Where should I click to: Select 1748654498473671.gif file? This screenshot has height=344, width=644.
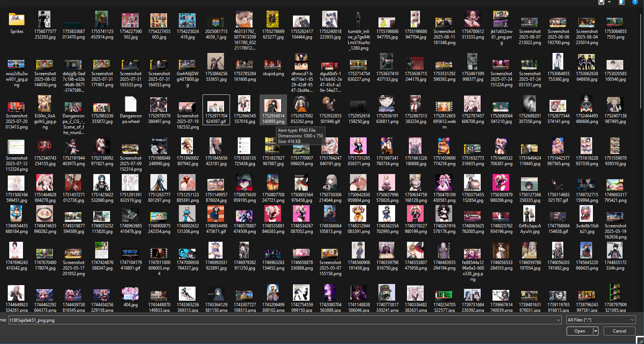(x=216, y=214)
